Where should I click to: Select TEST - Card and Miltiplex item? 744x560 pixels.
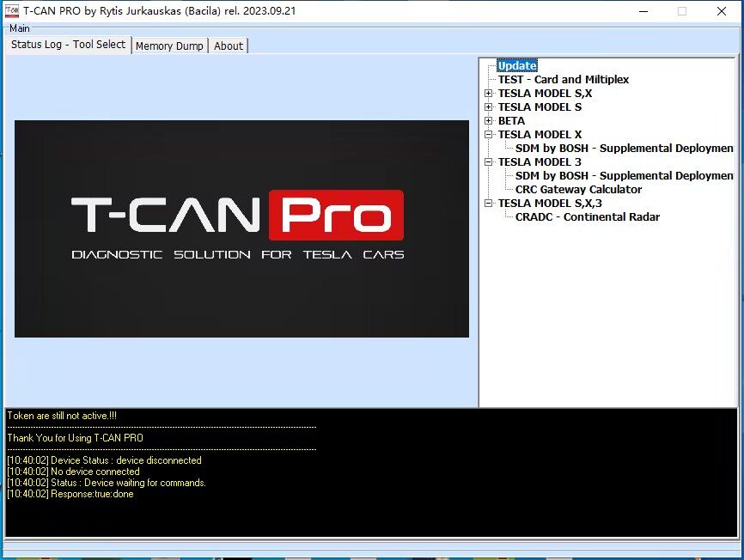(x=564, y=79)
